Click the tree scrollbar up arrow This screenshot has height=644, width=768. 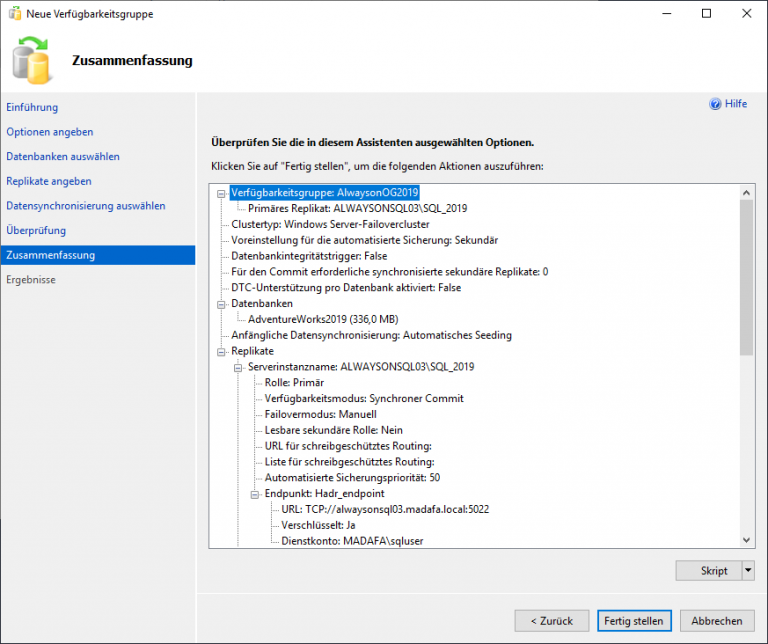click(x=746, y=192)
